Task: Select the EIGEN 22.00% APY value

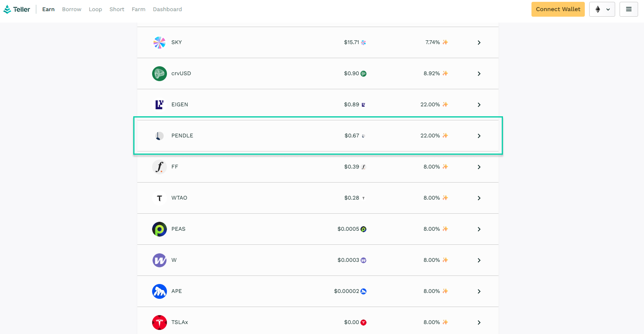Action: point(430,104)
